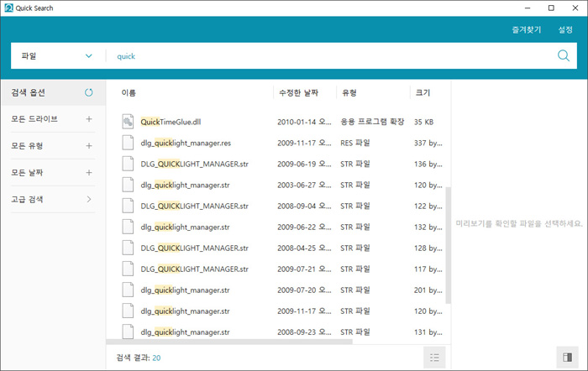Click the horizontal results scrollbar
This screenshot has width=588, height=371.
click(x=229, y=342)
